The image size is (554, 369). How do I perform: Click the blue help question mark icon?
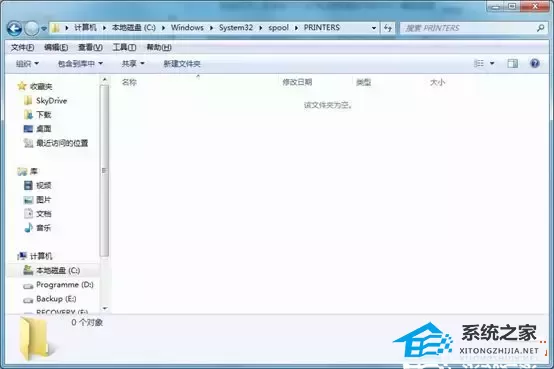pos(535,63)
